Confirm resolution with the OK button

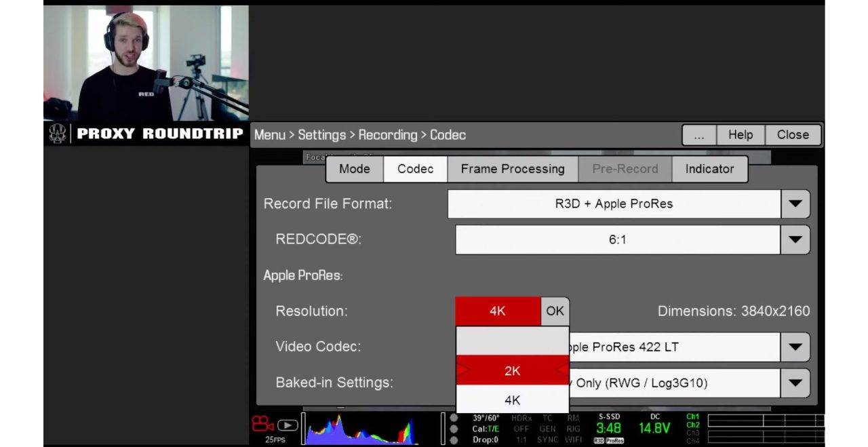(555, 311)
